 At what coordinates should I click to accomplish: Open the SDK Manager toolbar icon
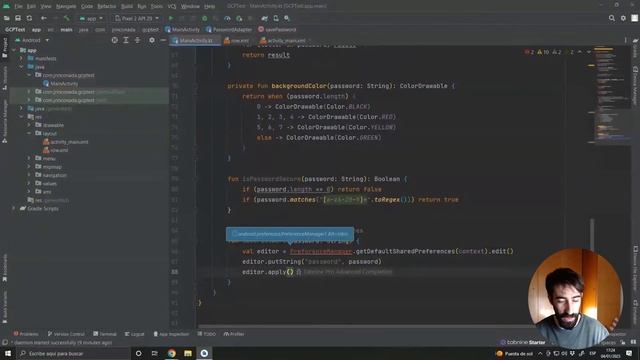tap(287, 18)
